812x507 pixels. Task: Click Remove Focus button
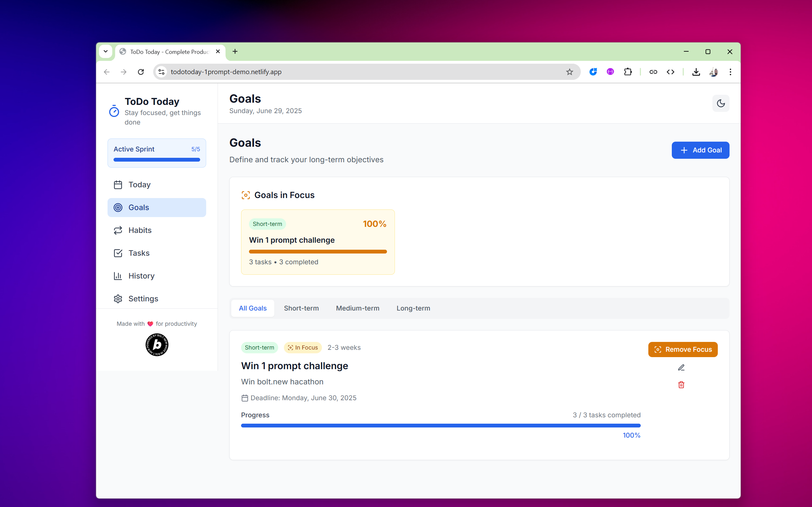tap(683, 350)
